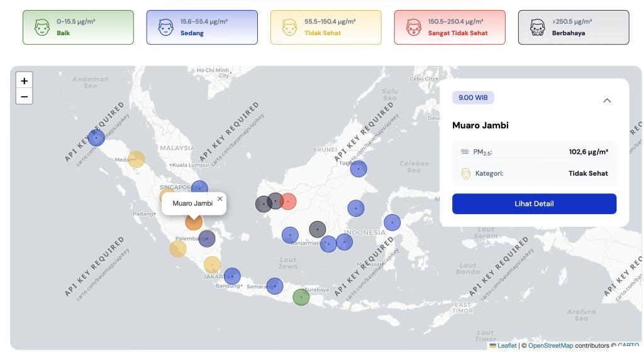Image resolution: width=644 pixels, height=353 pixels.
Task: Collapse the Muaro Jambi info panel
Action: pyautogui.click(x=607, y=100)
